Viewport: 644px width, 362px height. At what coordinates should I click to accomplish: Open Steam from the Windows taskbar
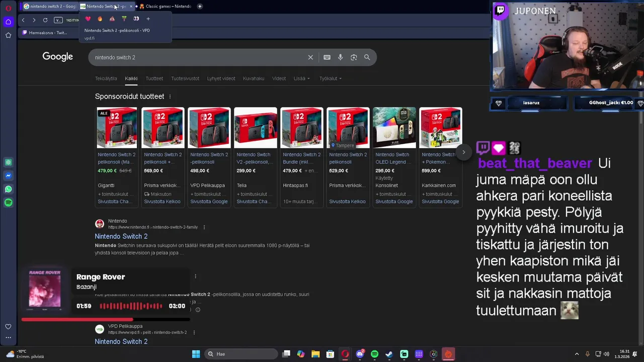point(389,354)
